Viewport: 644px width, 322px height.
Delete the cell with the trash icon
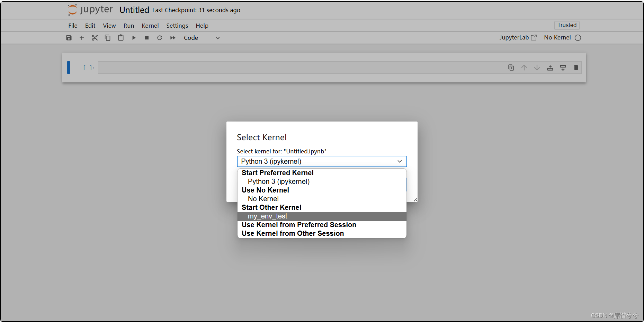tap(576, 68)
